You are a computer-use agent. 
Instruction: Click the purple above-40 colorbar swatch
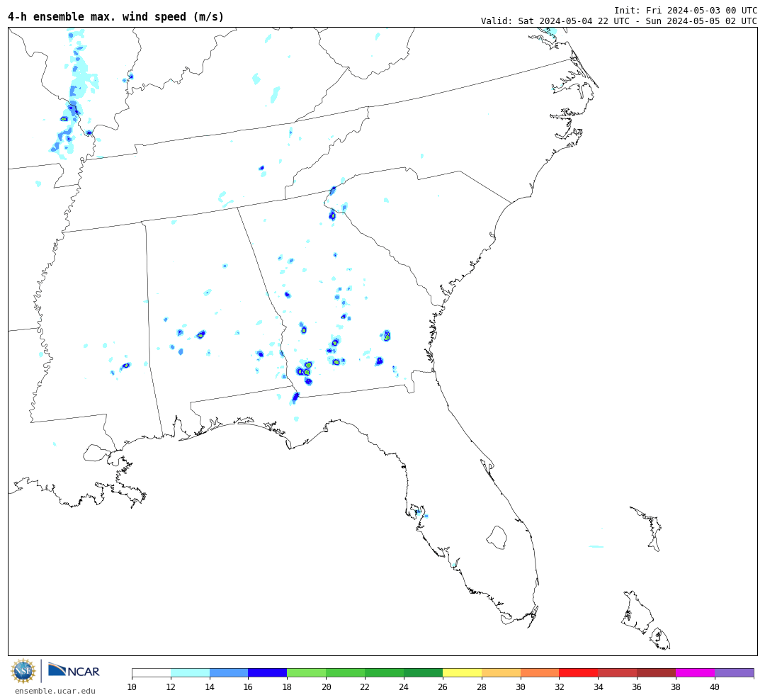735,672
